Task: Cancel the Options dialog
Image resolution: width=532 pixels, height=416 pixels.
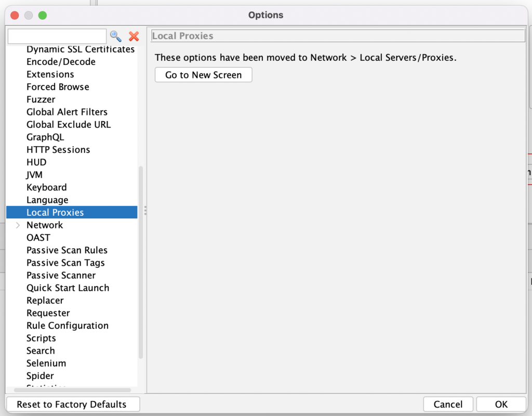Action: tap(448, 404)
